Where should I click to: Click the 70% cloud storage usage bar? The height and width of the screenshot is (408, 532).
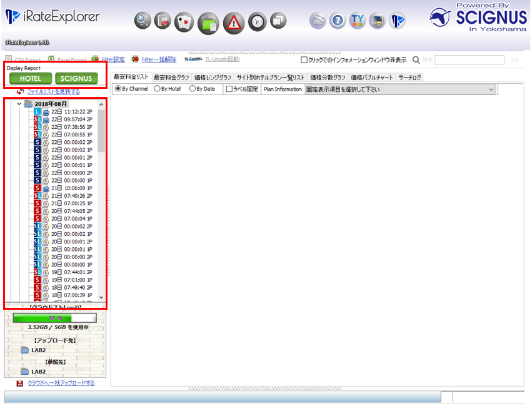point(54,318)
